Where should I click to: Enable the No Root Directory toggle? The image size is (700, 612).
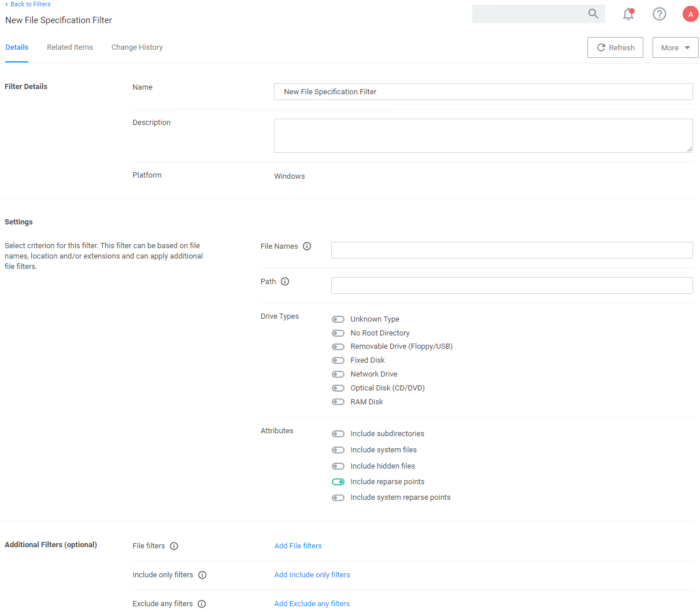coord(338,333)
